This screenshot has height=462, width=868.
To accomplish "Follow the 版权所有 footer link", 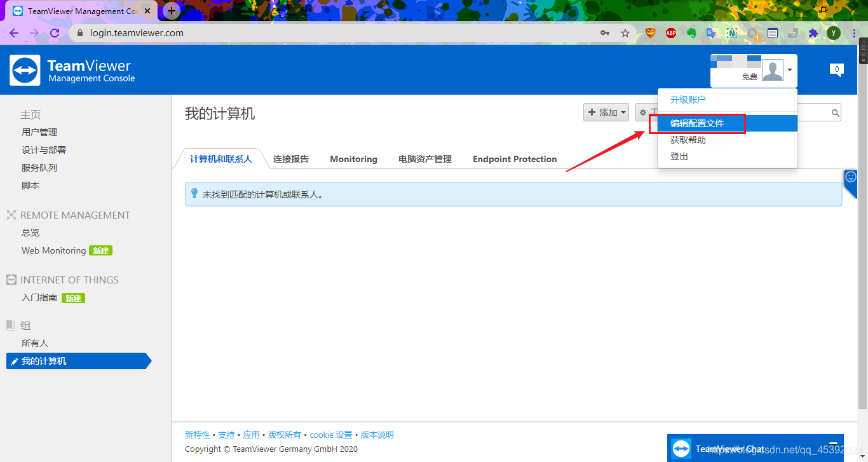I will tap(285, 435).
